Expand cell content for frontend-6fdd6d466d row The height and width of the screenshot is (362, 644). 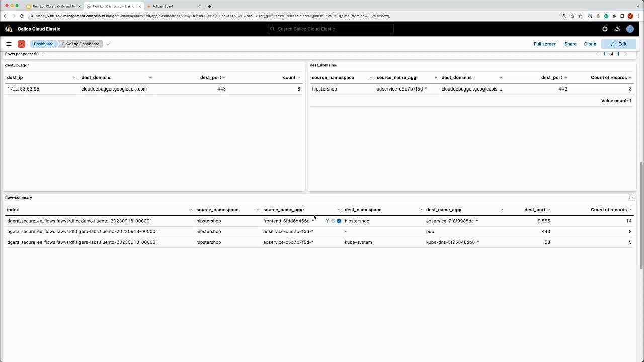tap(339, 221)
